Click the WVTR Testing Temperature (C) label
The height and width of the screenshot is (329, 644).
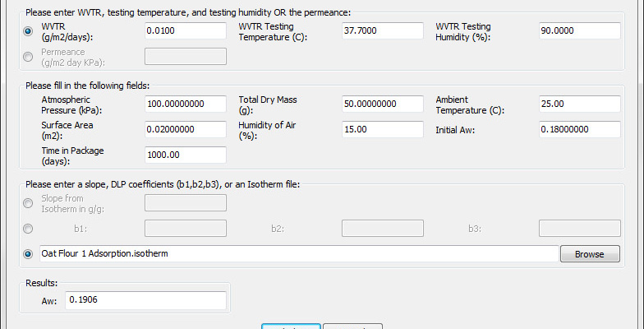[x=273, y=31]
